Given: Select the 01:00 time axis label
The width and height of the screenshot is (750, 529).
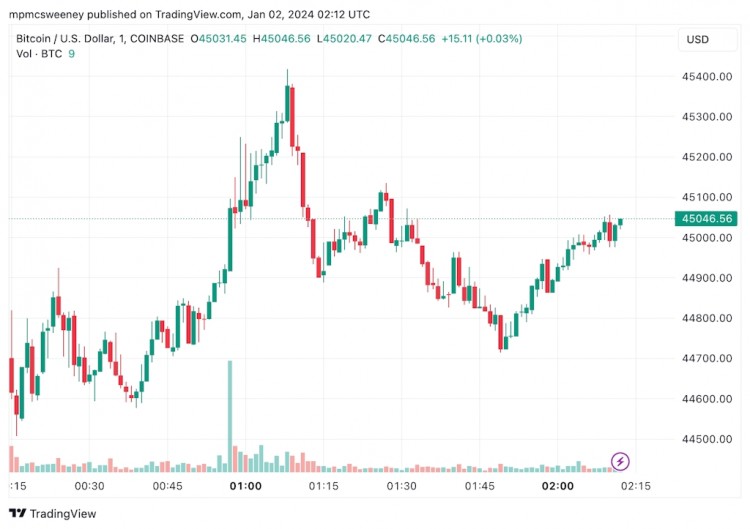Looking at the screenshot, I should [x=245, y=486].
